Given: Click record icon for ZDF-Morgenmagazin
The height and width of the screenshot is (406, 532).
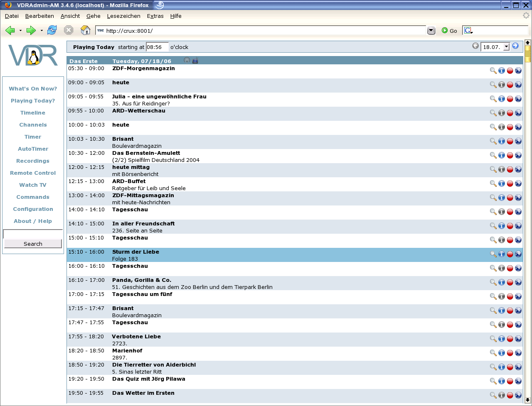Looking at the screenshot, I should pos(510,71).
